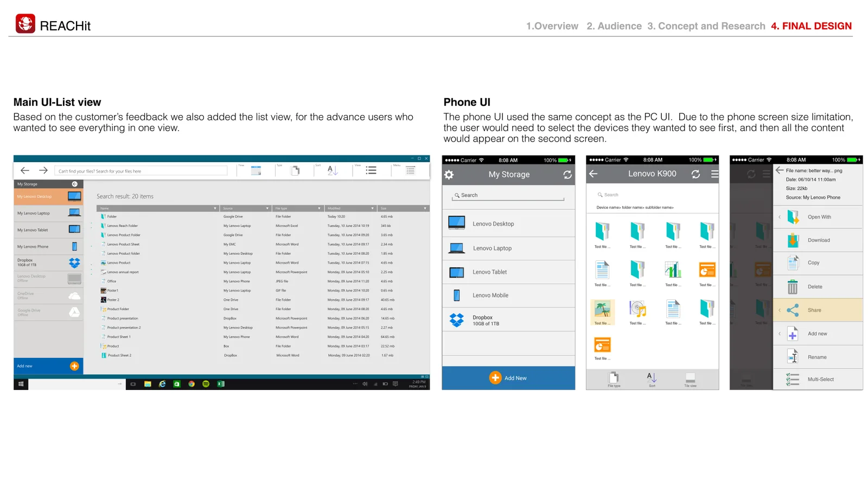Go to the 1.Overview section tab
This screenshot has width=868, height=488.
(x=552, y=26)
